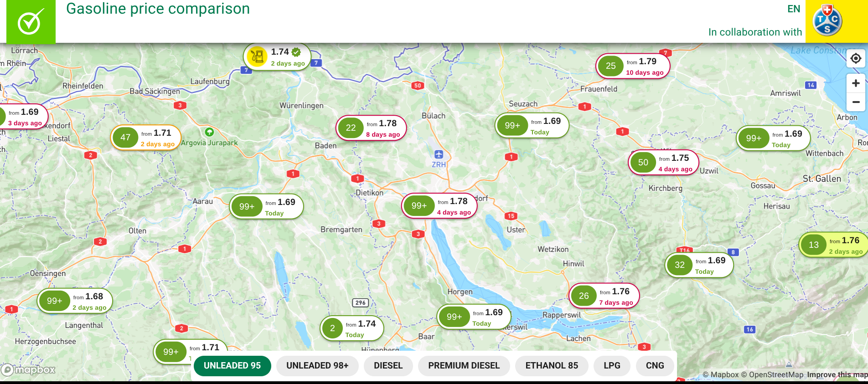The height and width of the screenshot is (384, 868).
Task: Open the 99+ cluster near Seuzach
Action: (532, 126)
